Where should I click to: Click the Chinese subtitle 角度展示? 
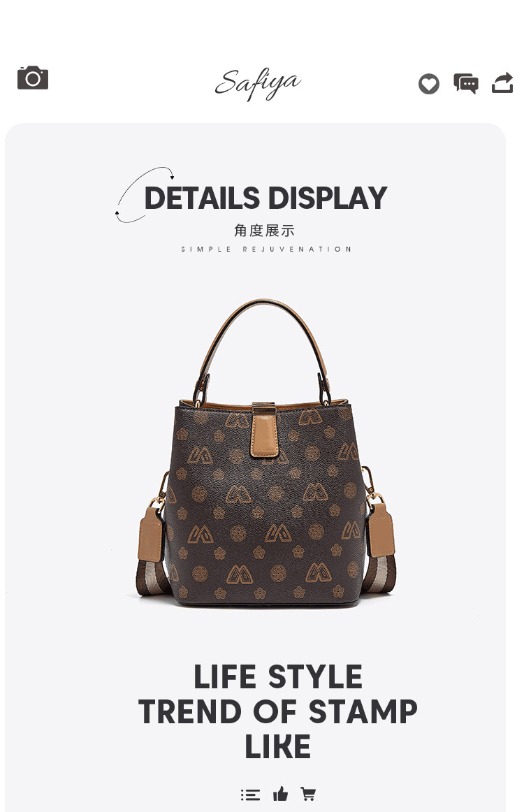[x=264, y=231]
